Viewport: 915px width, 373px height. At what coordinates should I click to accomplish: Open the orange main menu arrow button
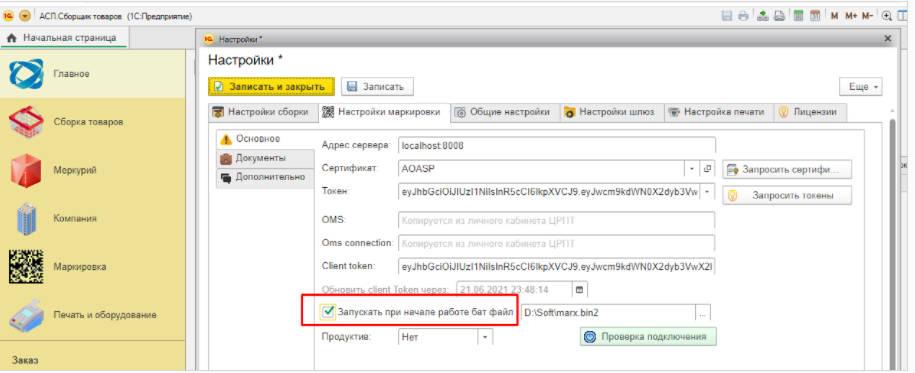pyautogui.click(x=25, y=16)
